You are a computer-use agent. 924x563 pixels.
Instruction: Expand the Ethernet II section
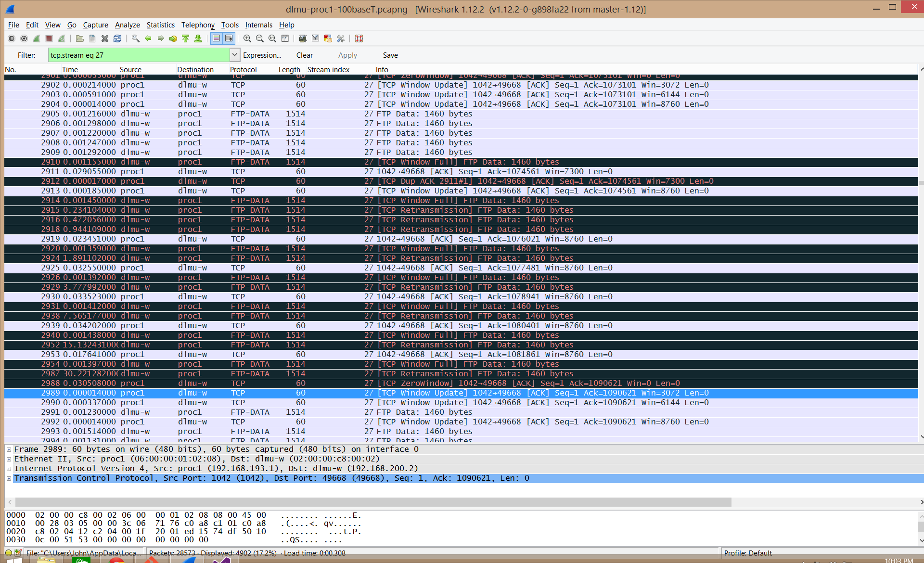[9, 459]
